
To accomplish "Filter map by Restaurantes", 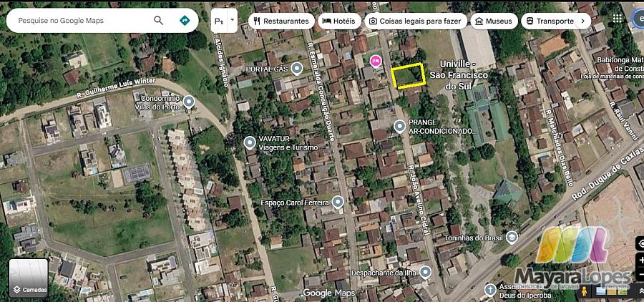I will click(x=281, y=21).
